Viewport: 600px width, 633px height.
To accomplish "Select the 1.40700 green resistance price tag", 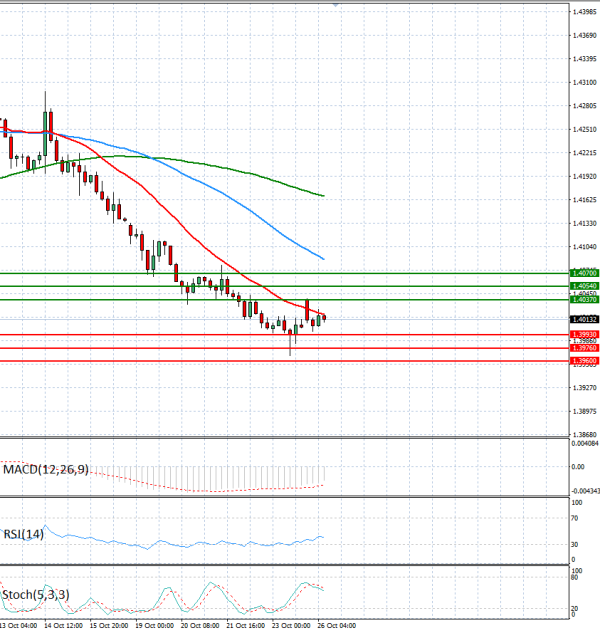I will pyautogui.click(x=584, y=273).
